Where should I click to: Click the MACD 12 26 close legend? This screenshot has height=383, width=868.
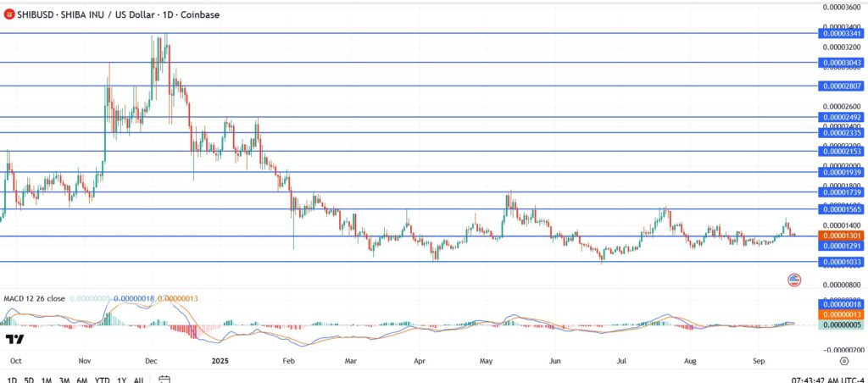(35, 298)
